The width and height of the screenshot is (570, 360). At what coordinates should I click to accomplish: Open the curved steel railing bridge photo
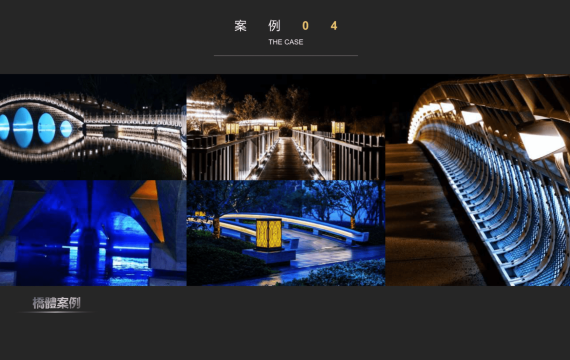point(478,180)
